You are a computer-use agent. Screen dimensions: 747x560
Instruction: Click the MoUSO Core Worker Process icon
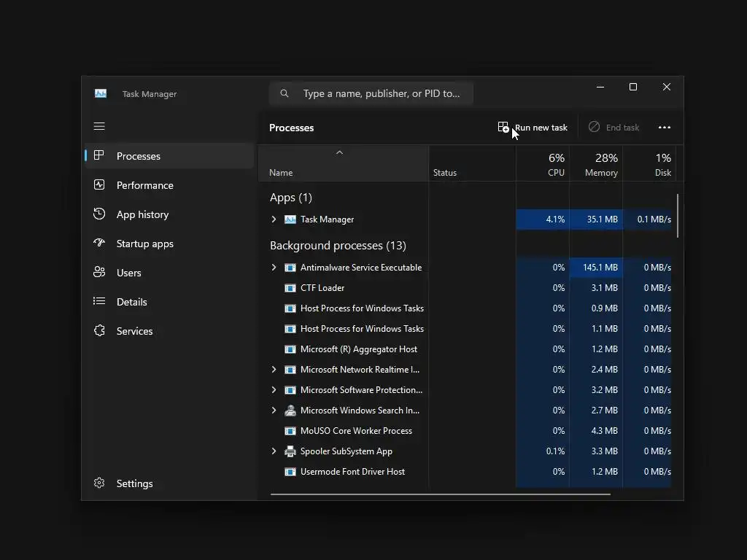(290, 431)
